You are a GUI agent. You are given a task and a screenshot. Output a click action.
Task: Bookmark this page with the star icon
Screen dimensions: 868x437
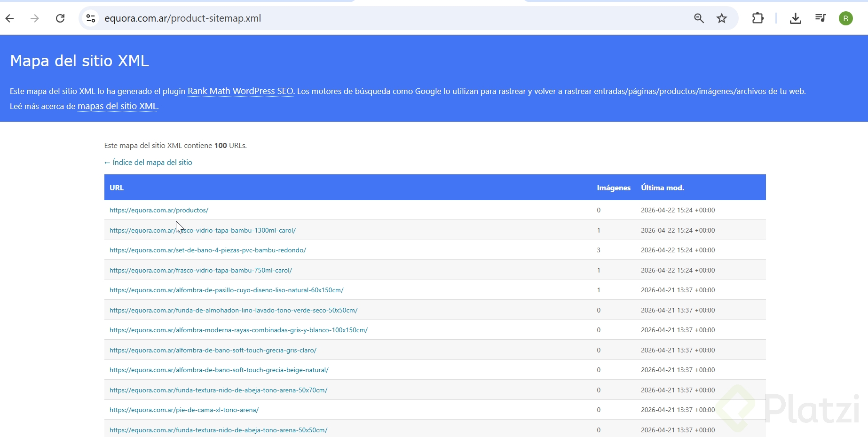[x=722, y=18]
